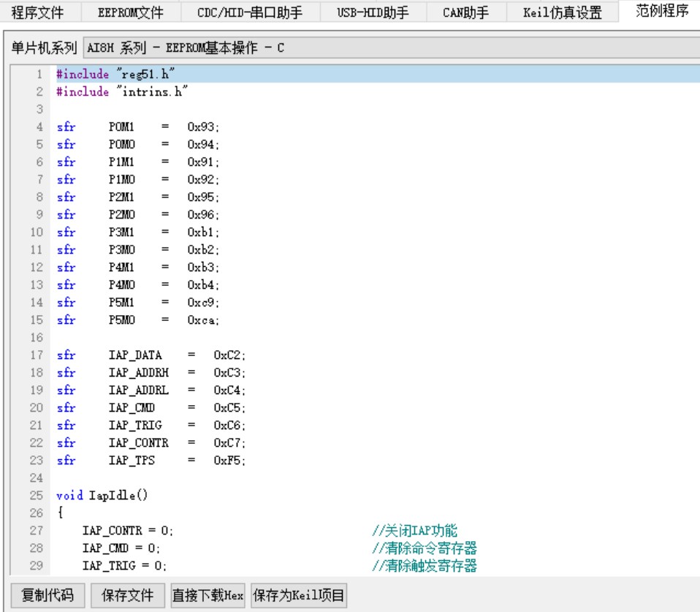
Task: Click the 复制代码 button
Action: click(x=47, y=595)
